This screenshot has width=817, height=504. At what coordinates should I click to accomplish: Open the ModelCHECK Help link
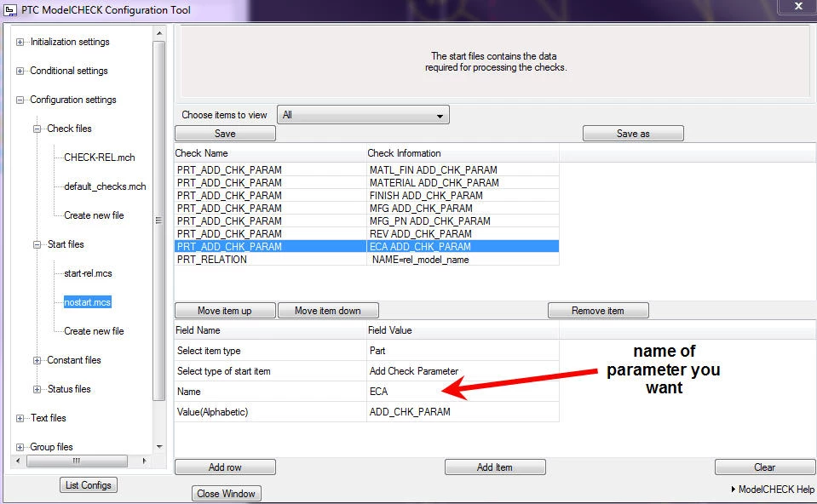(x=773, y=490)
